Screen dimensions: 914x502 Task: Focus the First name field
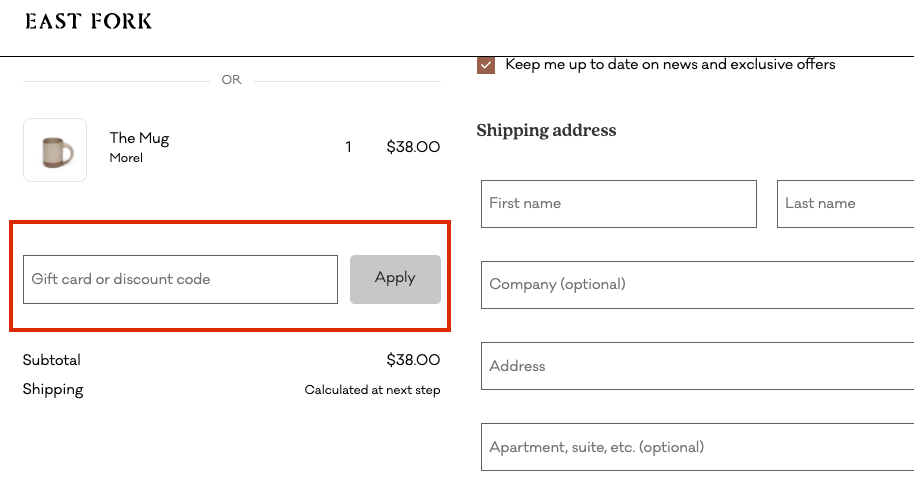(x=618, y=204)
